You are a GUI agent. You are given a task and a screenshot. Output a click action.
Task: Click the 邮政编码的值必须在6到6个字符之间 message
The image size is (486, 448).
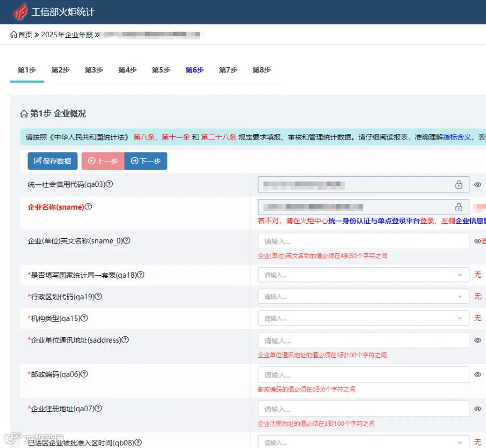pyautogui.click(x=307, y=389)
